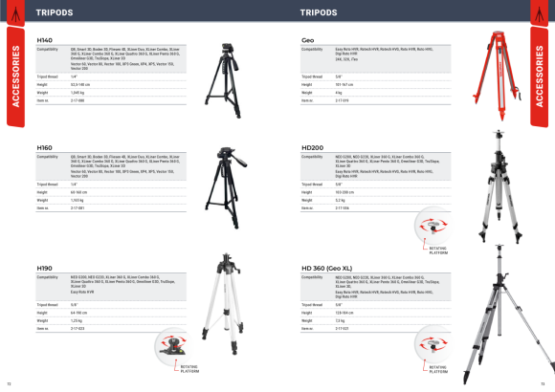The width and height of the screenshot is (555, 392).
Task: Click the H140 product heading
Action: coord(45,40)
